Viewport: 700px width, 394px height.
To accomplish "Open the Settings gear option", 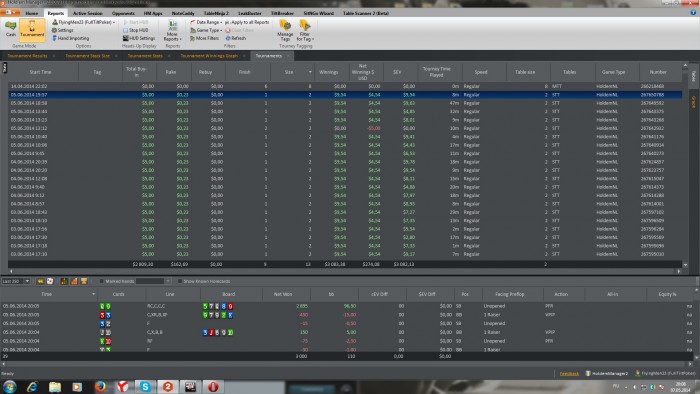I will pos(62,30).
